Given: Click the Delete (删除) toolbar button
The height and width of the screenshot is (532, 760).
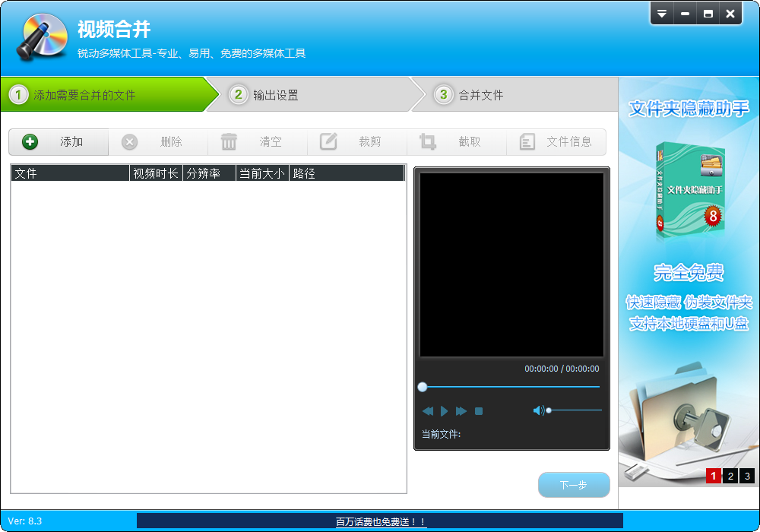Looking at the screenshot, I should pyautogui.click(x=159, y=142).
